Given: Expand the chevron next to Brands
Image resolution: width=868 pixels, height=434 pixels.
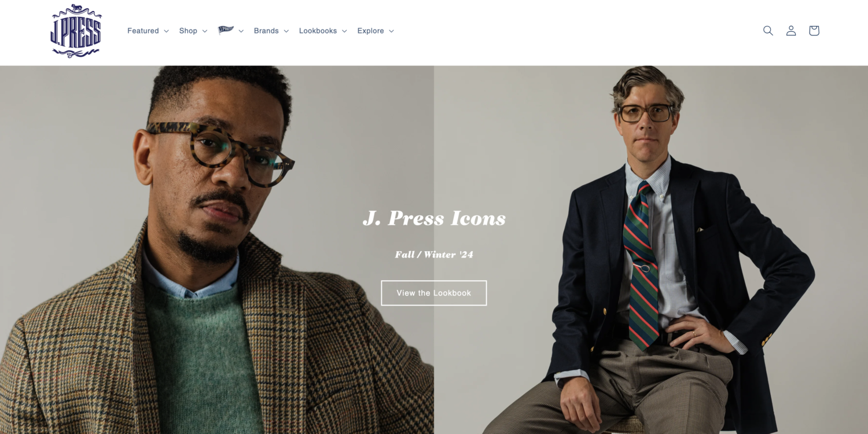Looking at the screenshot, I should click(286, 31).
